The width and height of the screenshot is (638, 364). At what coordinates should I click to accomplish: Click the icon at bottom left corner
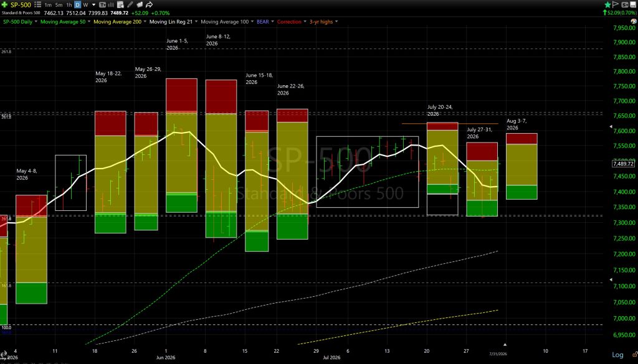3,354
